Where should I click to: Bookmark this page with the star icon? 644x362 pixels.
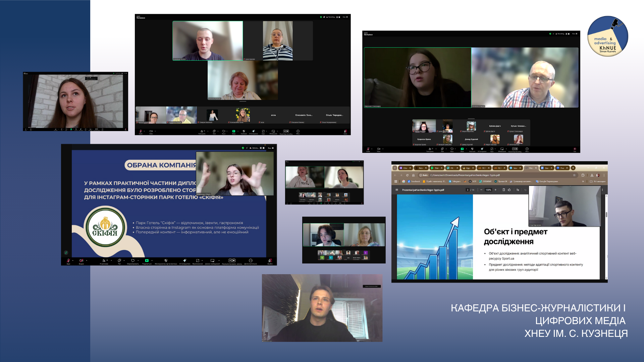[574, 175]
